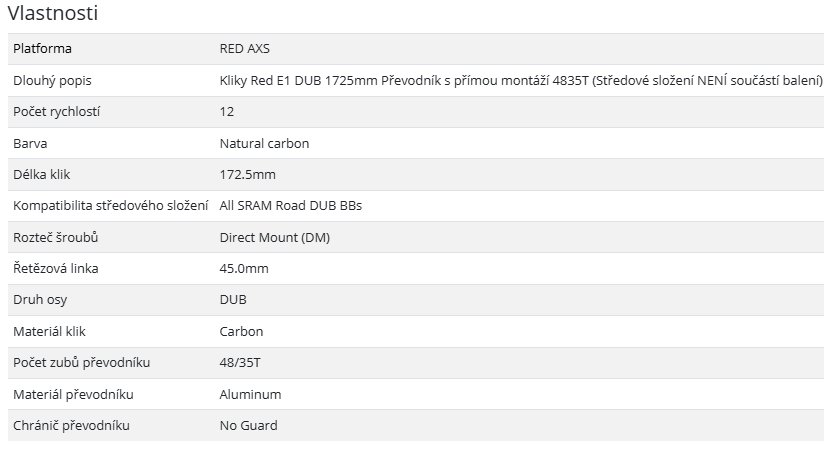Click the Materiál klik label
Image resolution: width=824 pixels, height=454 pixels.
(x=50, y=331)
